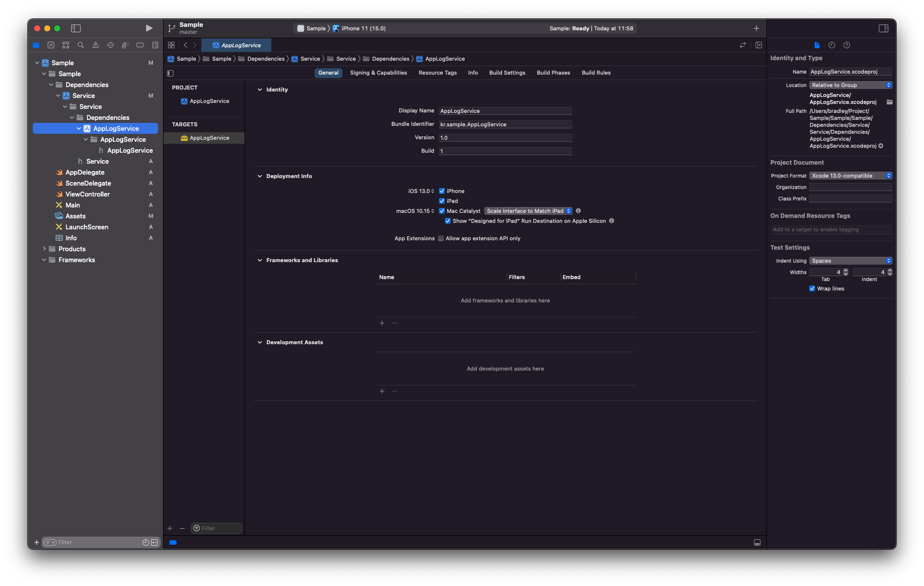The image size is (924, 586).
Task: Collapse the Deployment Info section
Action: click(259, 176)
